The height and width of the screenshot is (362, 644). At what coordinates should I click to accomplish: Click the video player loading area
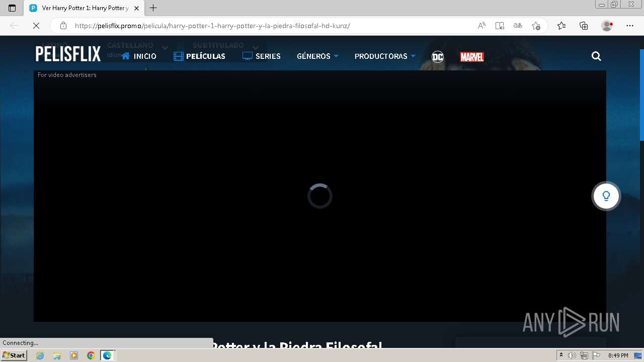[320, 196]
